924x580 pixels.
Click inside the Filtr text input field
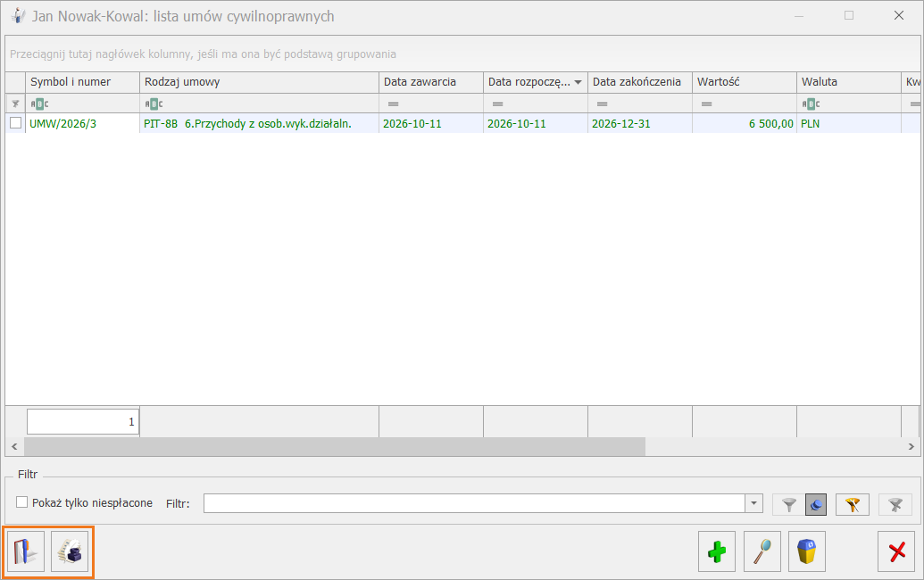474,503
